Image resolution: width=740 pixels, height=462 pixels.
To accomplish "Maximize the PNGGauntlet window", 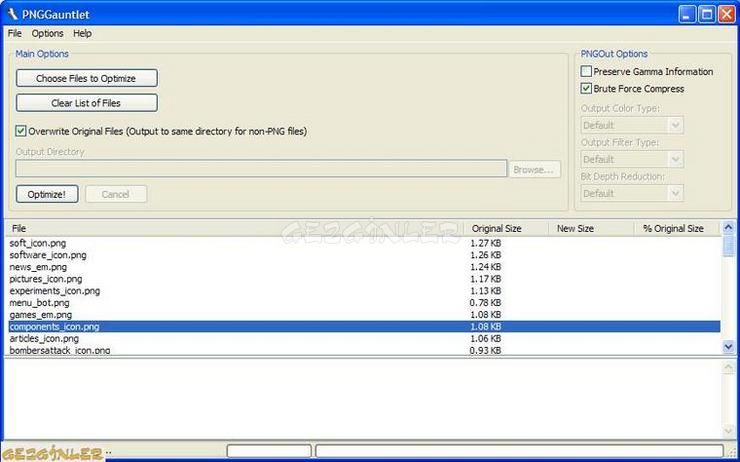I will point(707,14).
